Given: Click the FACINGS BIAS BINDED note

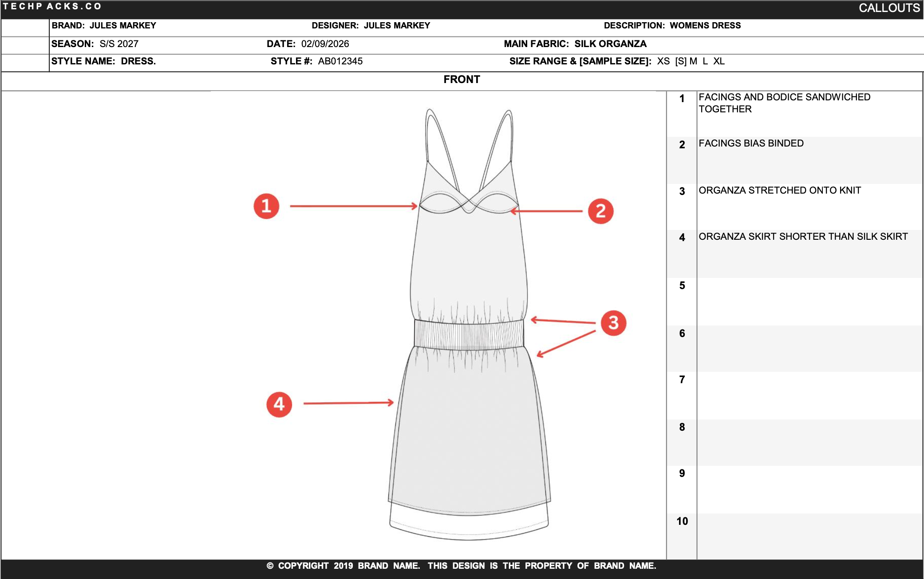Looking at the screenshot, I should click(750, 143).
